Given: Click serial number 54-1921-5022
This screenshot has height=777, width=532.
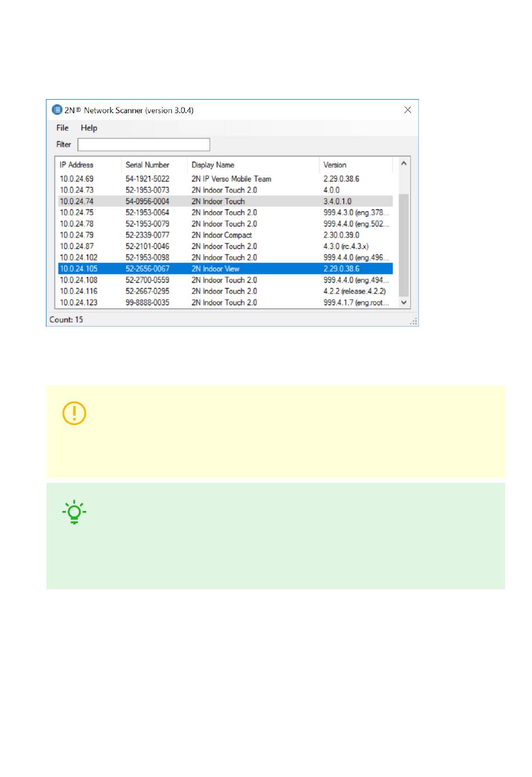Looking at the screenshot, I should pyautogui.click(x=147, y=179).
